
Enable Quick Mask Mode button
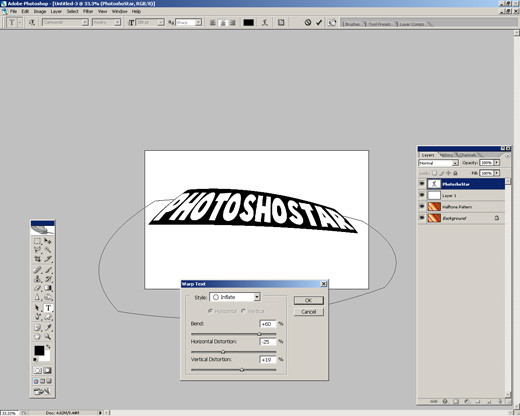(48, 370)
